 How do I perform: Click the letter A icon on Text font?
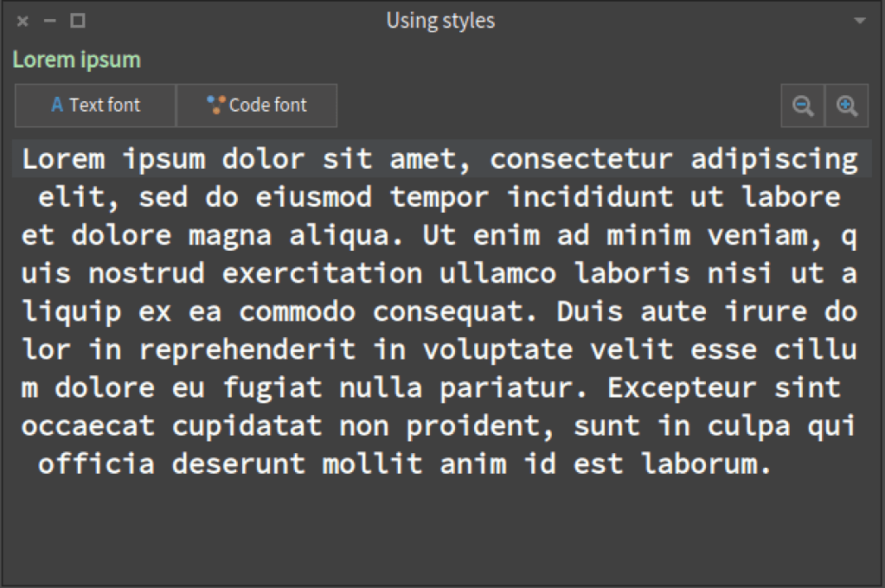coord(57,105)
